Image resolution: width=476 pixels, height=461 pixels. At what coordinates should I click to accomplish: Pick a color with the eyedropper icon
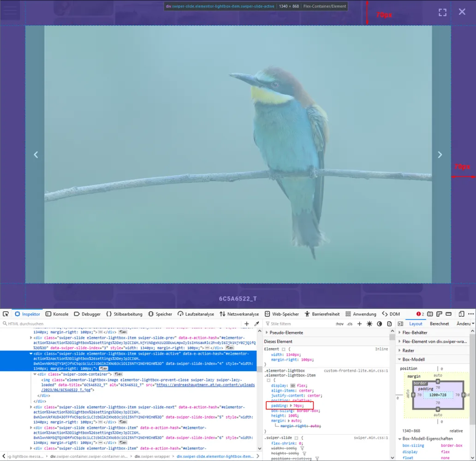[x=256, y=324]
